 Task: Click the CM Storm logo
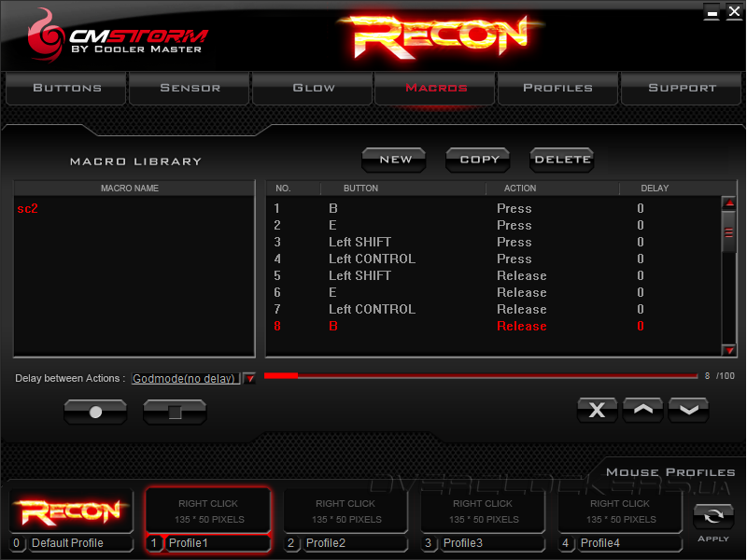tap(117, 36)
